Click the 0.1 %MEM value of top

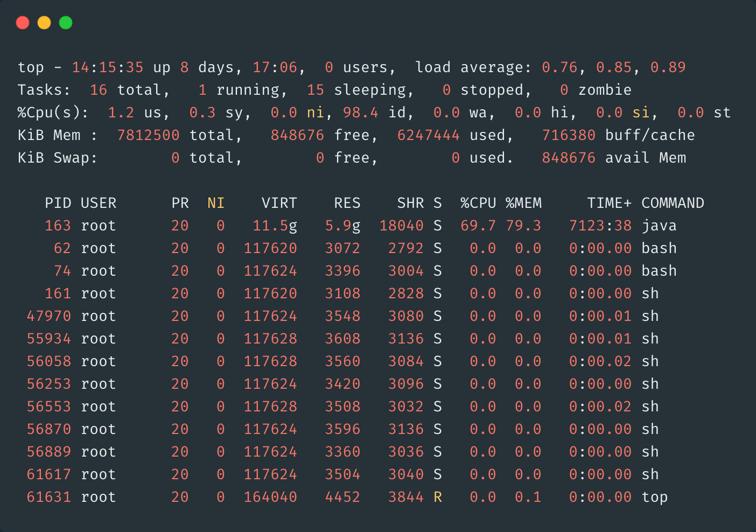pos(528,497)
